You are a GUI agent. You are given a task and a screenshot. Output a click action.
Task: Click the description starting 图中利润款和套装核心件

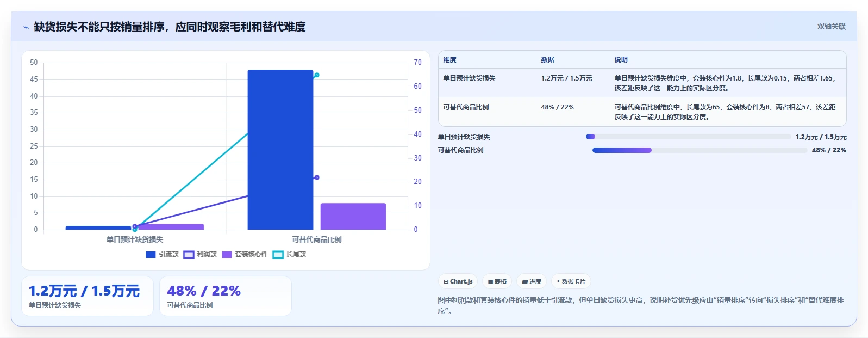coord(641,305)
